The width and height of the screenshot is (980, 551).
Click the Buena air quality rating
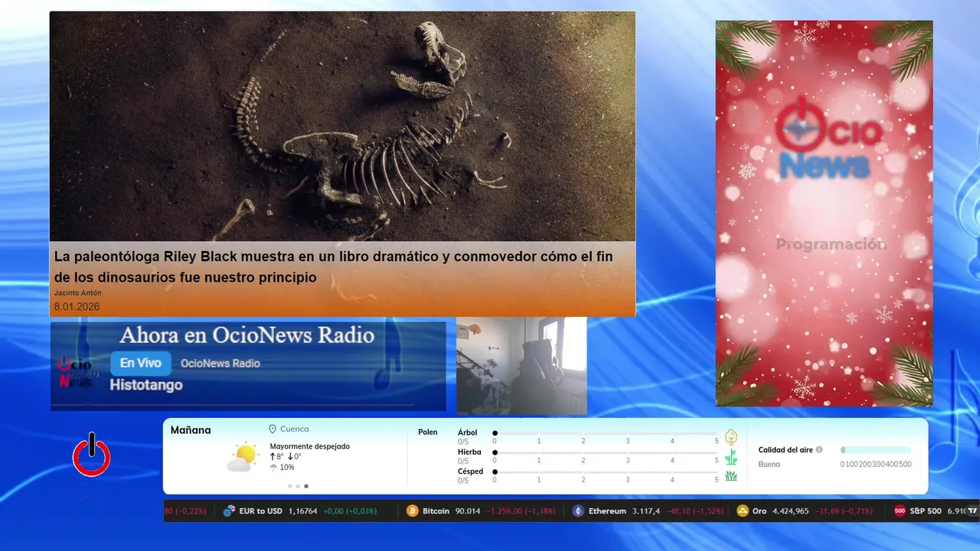pyautogui.click(x=769, y=464)
